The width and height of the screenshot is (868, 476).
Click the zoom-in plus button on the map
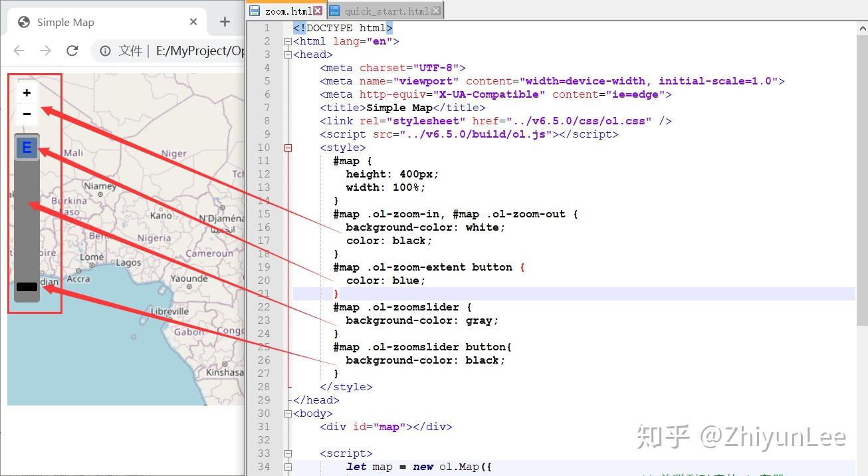27,92
